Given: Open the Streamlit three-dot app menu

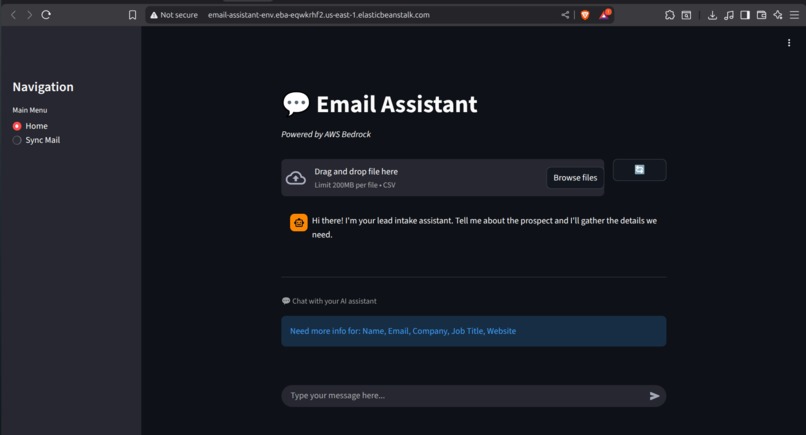Looking at the screenshot, I should (789, 43).
